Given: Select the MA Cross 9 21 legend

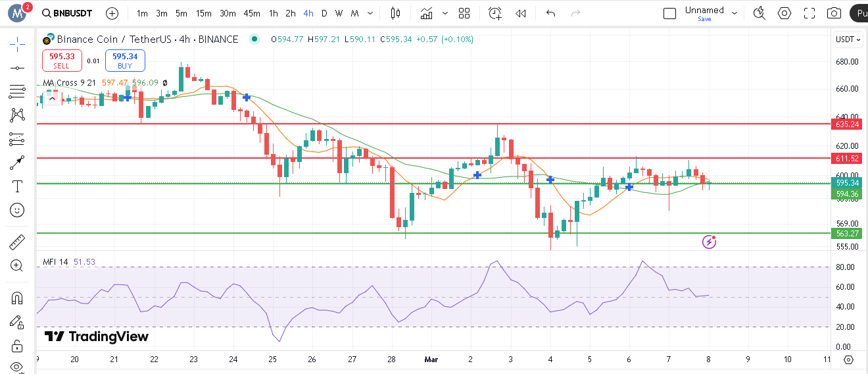Looking at the screenshot, I should (x=68, y=83).
